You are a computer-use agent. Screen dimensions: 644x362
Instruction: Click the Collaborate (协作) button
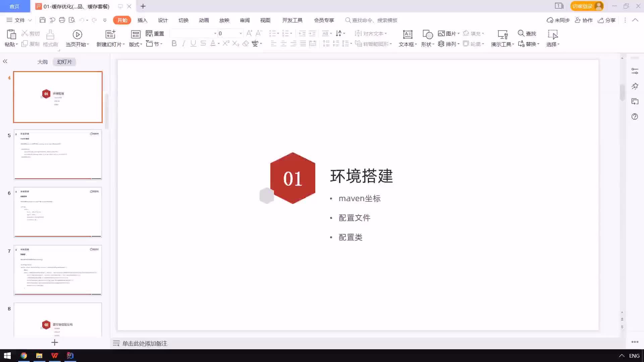click(584, 20)
